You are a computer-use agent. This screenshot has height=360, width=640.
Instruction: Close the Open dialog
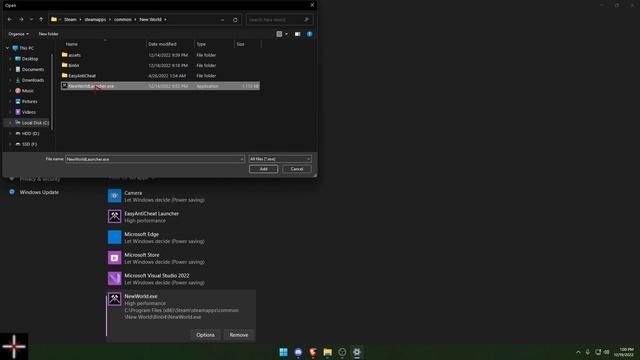coord(312,5)
